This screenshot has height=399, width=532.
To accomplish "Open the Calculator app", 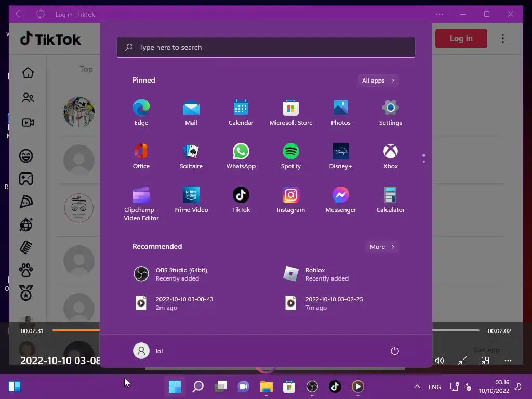I will [391, 200].
